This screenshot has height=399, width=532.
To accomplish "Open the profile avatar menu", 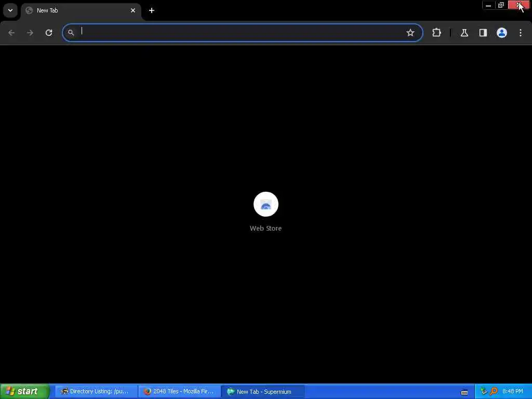I will [x=502, y=33].
